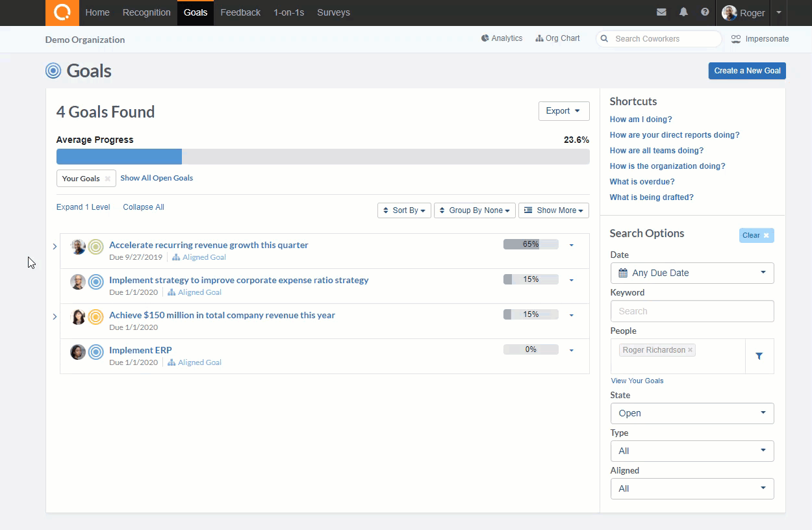The image size is (812, 530).
Task: Open the State dropdown showing Open
Action: (x=692, y=413)
